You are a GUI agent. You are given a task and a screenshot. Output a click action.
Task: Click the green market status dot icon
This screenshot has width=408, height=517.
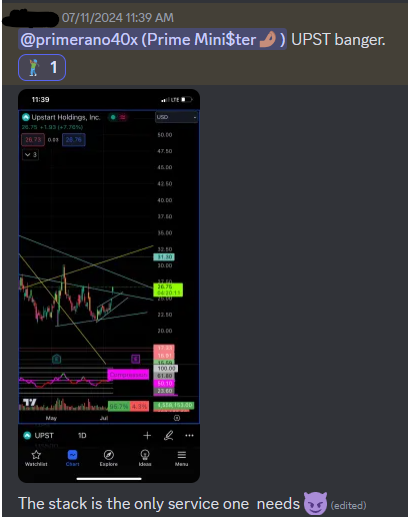(113, 117)
